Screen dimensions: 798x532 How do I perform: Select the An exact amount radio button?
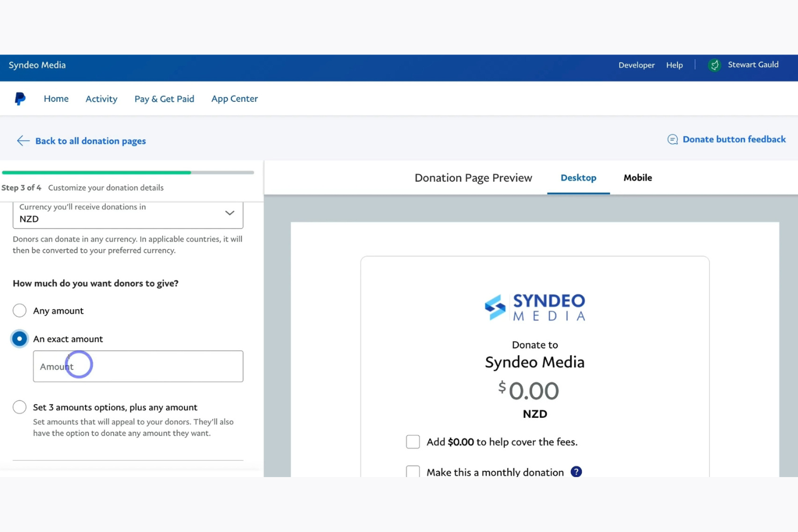click(x=19, y=339)
